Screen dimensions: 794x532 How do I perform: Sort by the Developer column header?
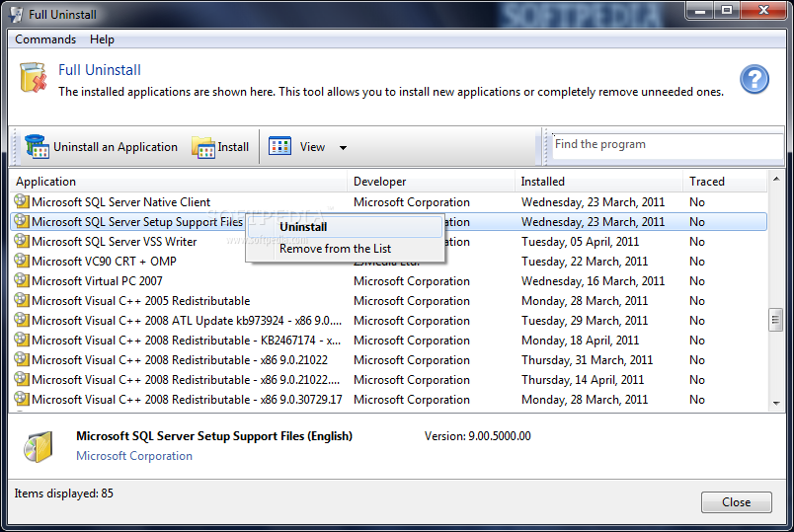[431, 182]
